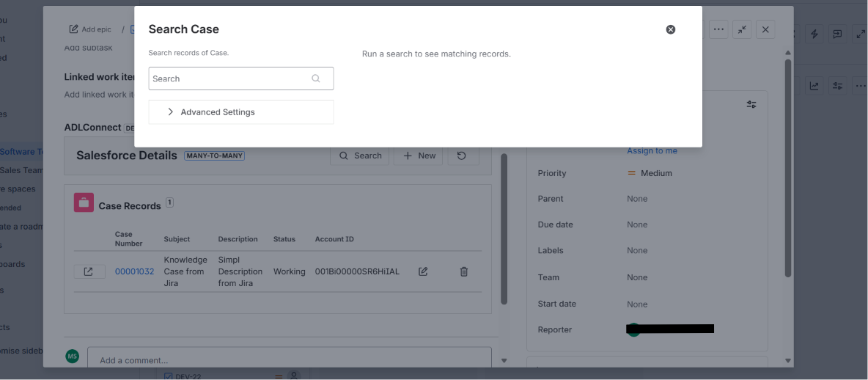Image resolution: width=868 pixels, height=380 pixels.
Task: Click the Status column header
Action: pyautogui.click(x=284, y=239)
